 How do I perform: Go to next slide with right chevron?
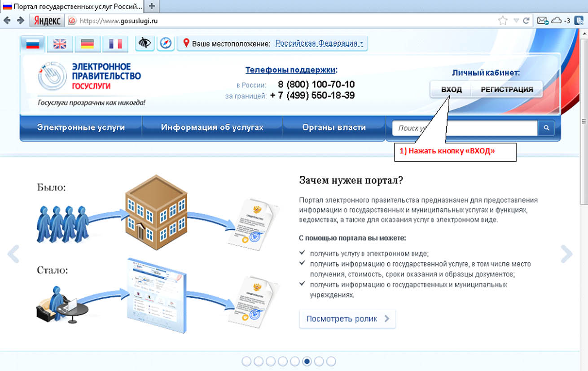tap(566, 254)
